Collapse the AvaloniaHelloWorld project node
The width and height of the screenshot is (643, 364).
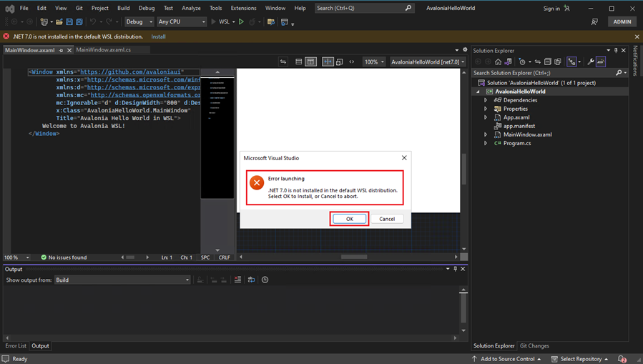coord(478,92)
